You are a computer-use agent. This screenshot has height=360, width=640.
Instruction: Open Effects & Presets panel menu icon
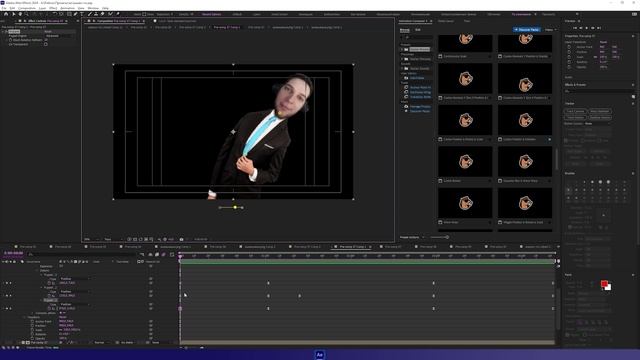tap(633, 85)
